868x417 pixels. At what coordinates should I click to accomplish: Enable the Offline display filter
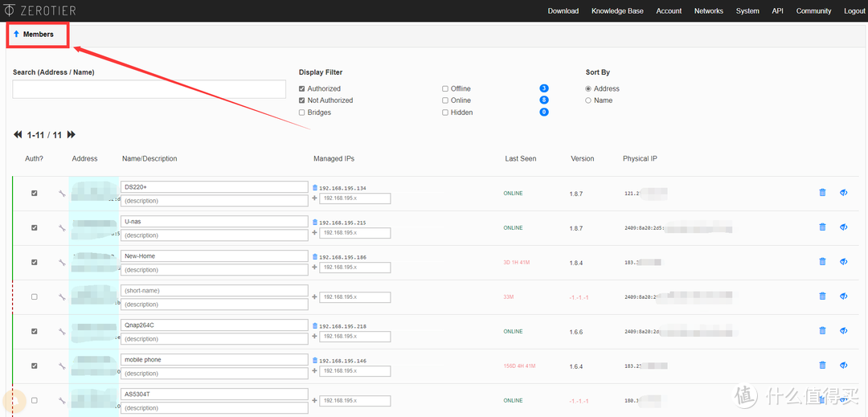tap(445, 89)
